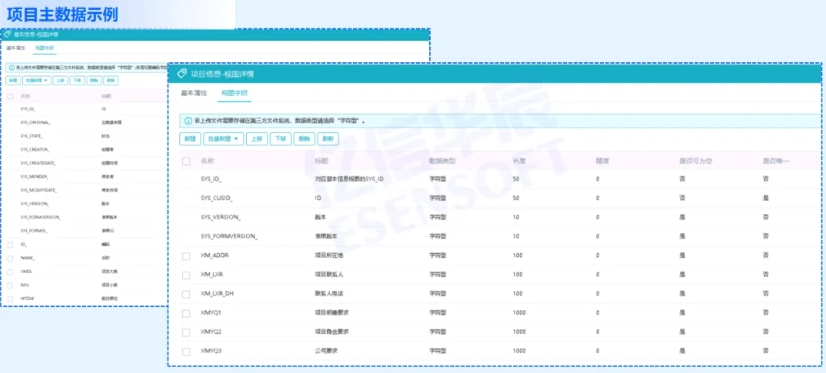
Task: Open the 批量新建 dropdown in back panel
Action: [37, 81]
